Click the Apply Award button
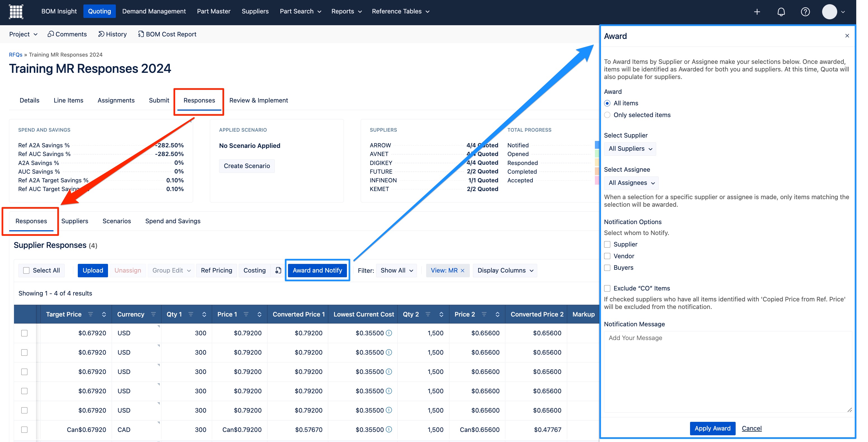The image size is (868, 442). pos(712,428)
